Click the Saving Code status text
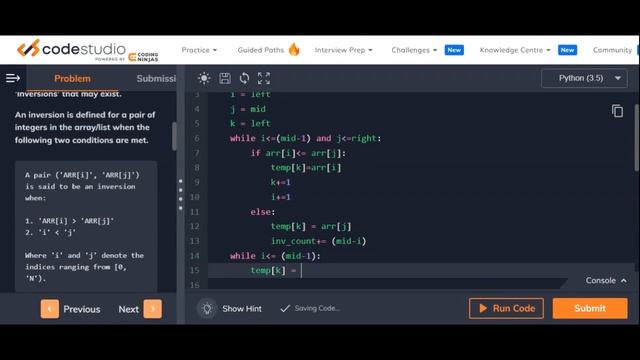The image size is (640, 360). pos(317,308)
